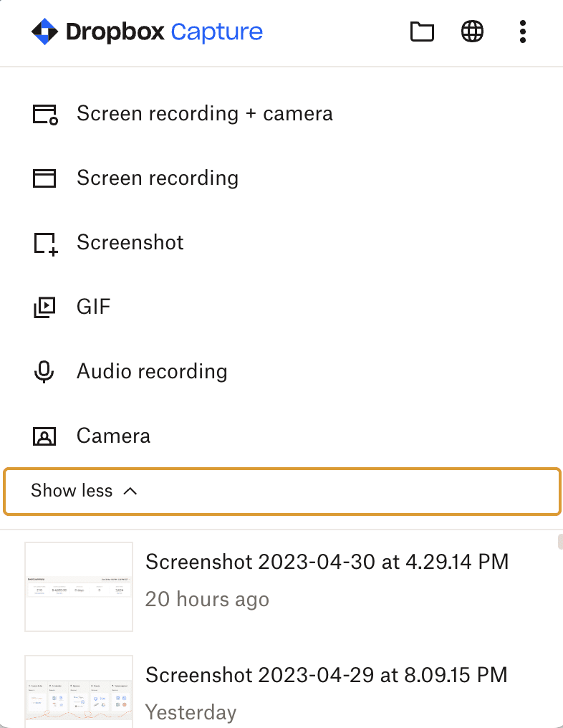
Task: Open the captures folder icon
Action: (x=422, y=32)
